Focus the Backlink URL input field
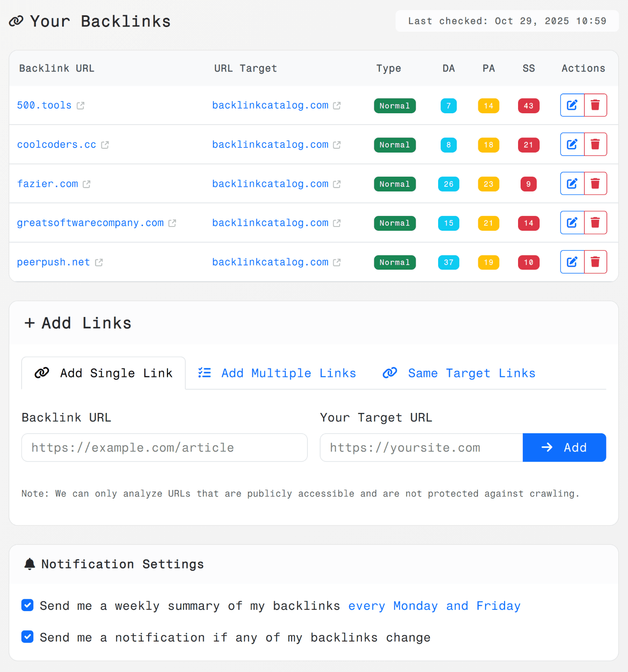Image resolution: width=628 pixels, height=672 pixels. pyautogui.click(x=165, y=448)
